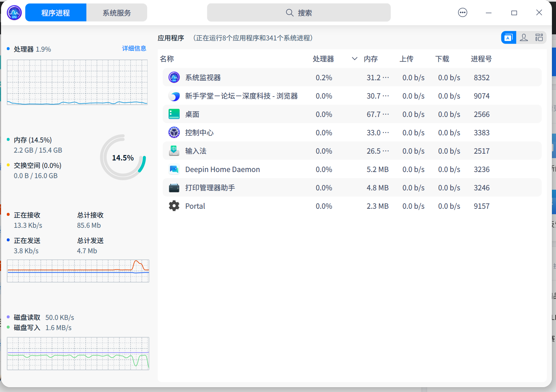Click the Portal gear icon
The height and width of the screenshot is (392, 556).
point(174,206)
